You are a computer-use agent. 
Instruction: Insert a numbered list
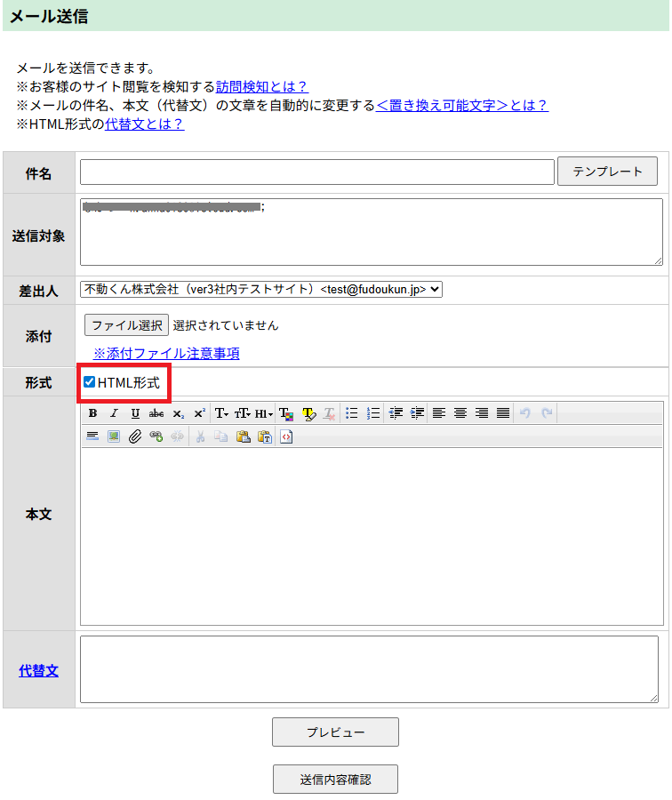(373, 413)
